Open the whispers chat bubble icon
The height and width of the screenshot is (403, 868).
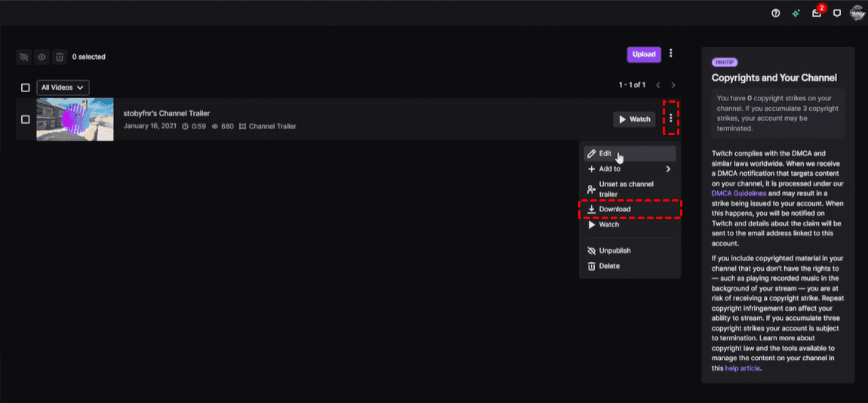pos(836,13)
